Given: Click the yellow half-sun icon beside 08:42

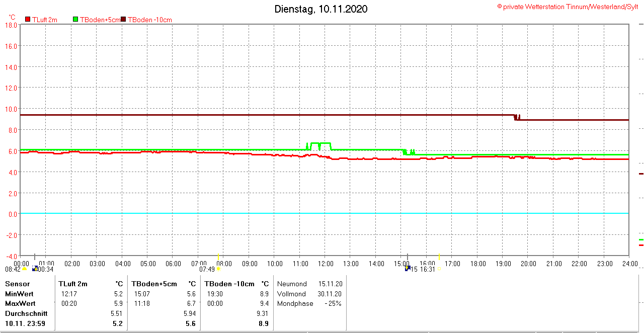Looking at the screenshot, I should click(24, 269).
